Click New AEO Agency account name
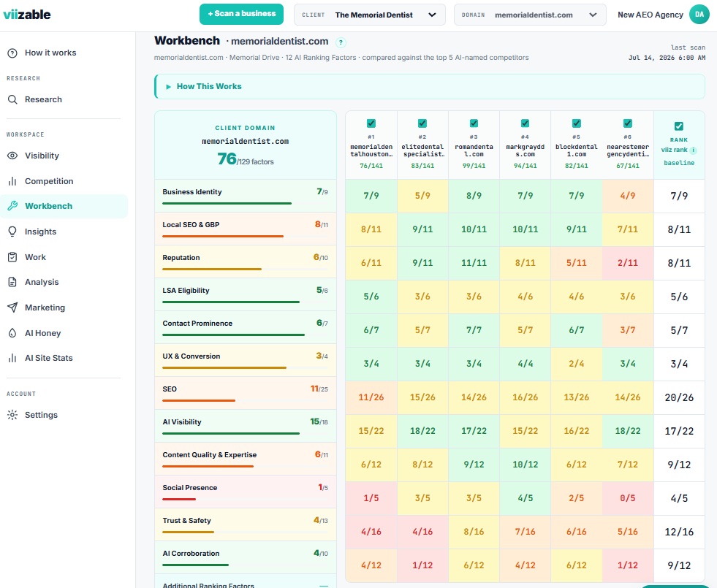 click(x=650, y=15)
